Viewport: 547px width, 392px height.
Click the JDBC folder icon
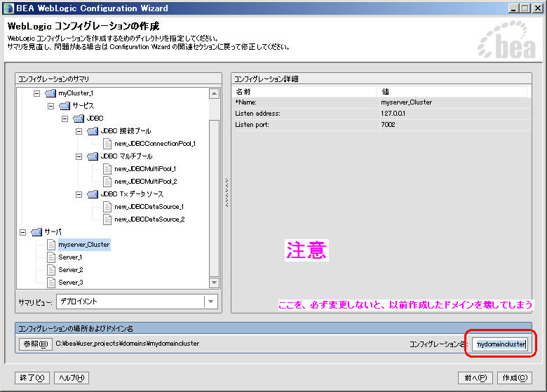tap(78, 119)
